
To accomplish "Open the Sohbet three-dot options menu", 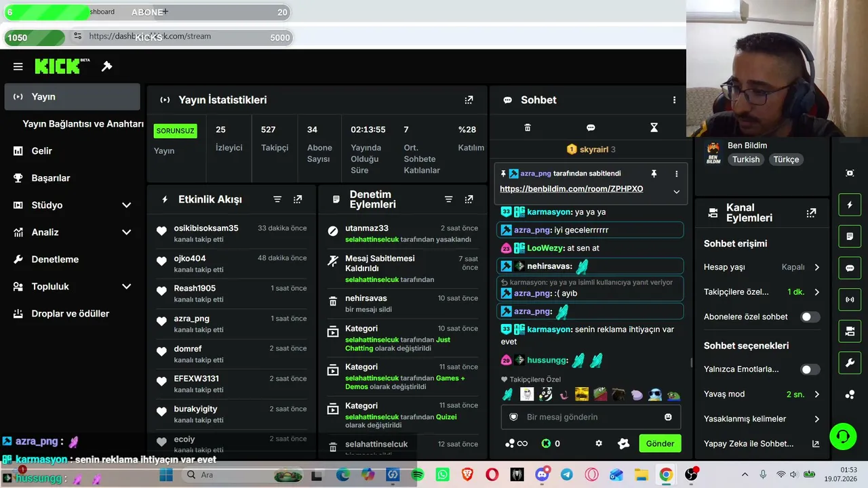I will 674,100.
